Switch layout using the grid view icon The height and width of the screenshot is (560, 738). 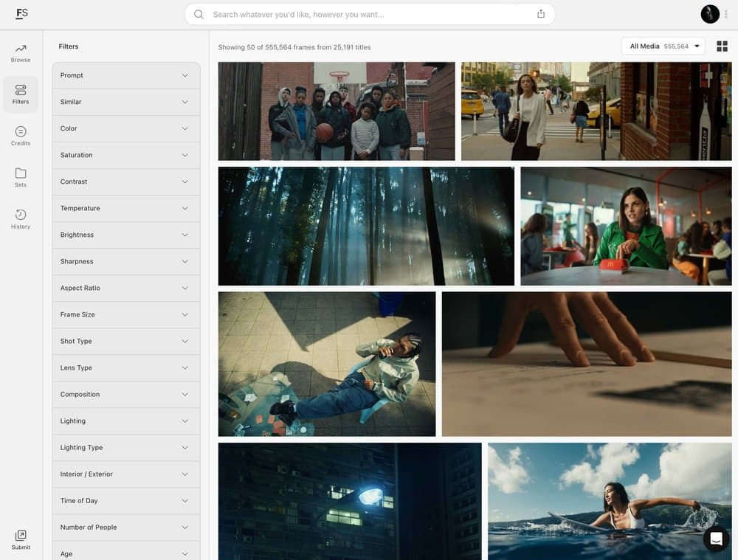point(722,46)
